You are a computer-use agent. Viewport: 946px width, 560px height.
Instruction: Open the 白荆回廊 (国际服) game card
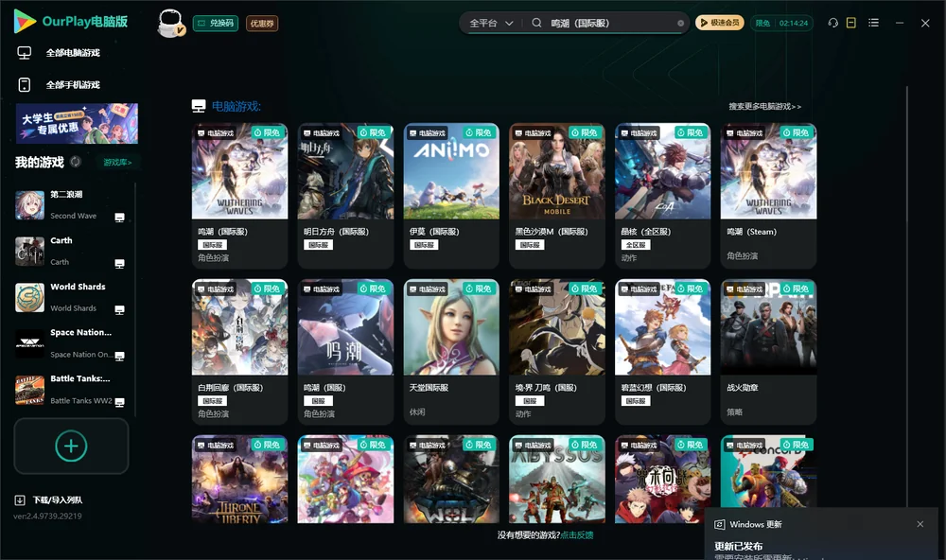(239, 351)
